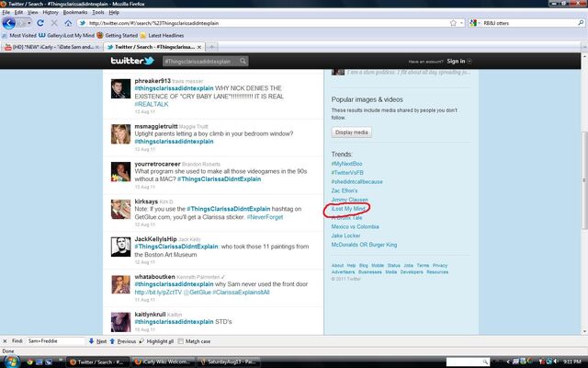This screenshot has width=588, height=368.
Task: Open yourretrocareer's avatar
Action: (120, 172)
